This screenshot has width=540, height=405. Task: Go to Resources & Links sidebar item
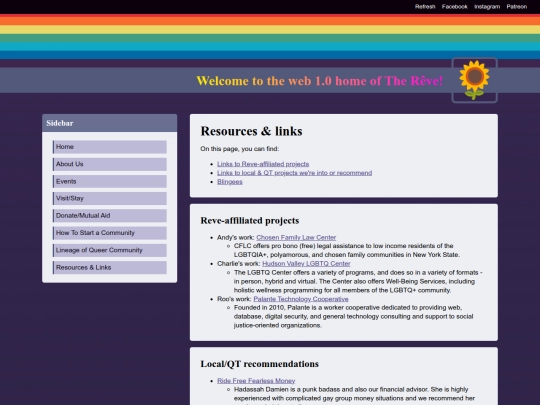click(x=110, y=268)
